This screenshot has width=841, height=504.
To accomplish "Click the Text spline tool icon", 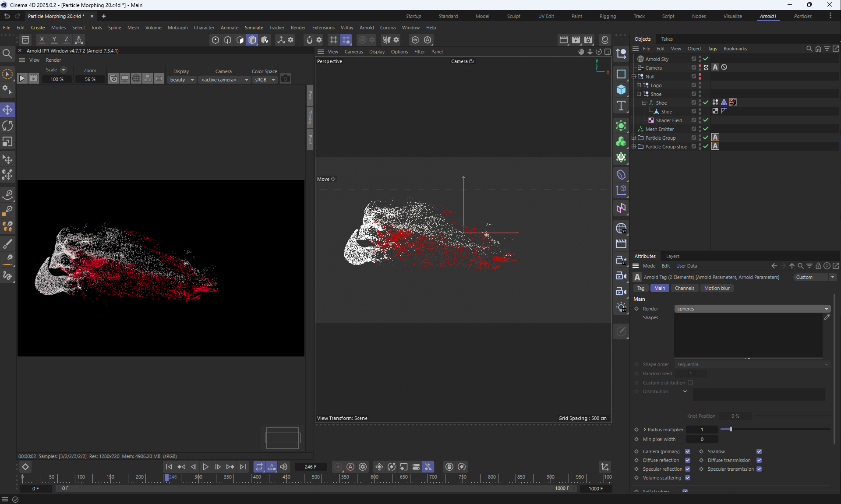I will point(621,106).
